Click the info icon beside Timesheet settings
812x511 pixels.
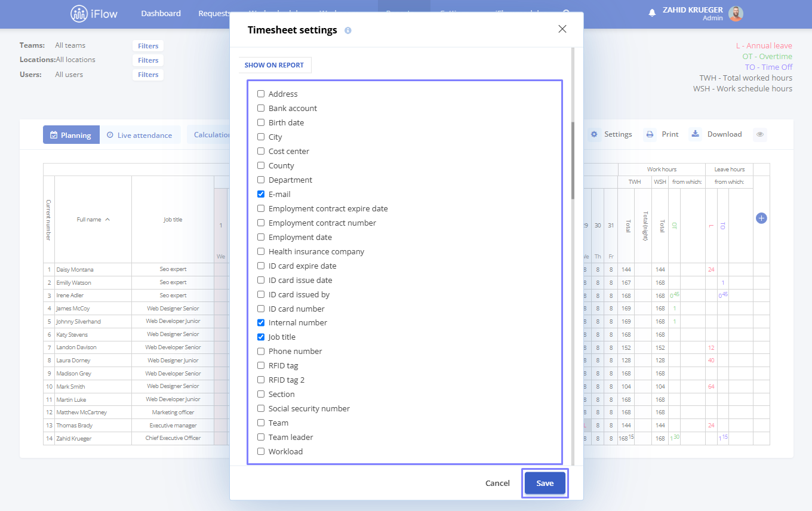pyautogui.click(x=348, y=30)
